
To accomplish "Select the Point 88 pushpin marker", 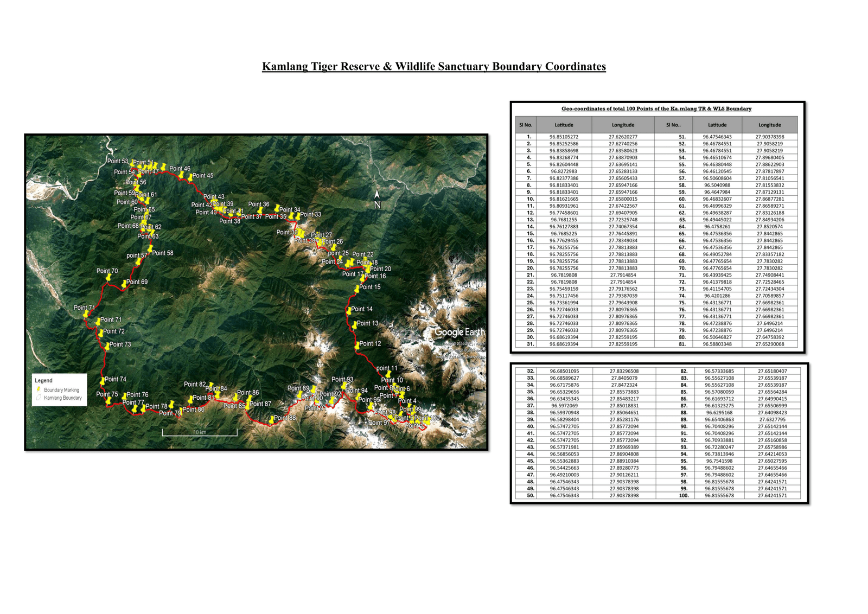I will [x=272, y=420].
